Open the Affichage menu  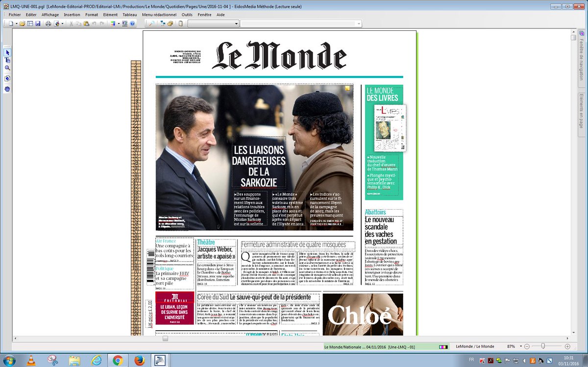tap(50, 15)
